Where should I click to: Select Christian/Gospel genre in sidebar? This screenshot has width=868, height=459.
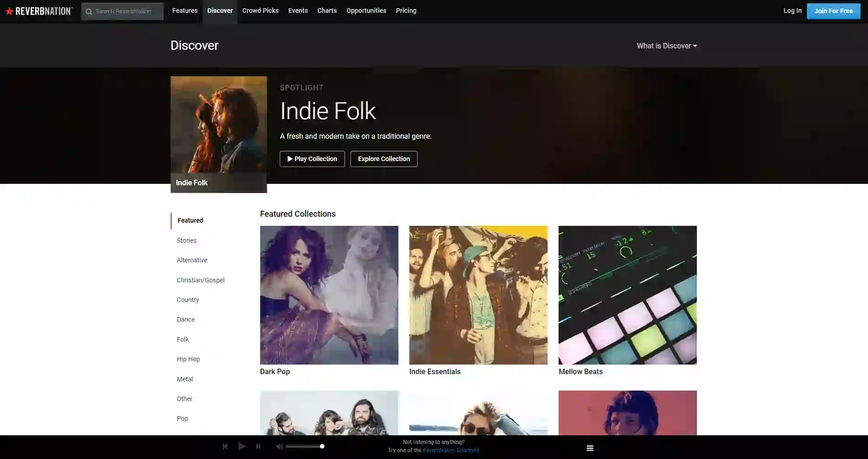tap(201, 280)
